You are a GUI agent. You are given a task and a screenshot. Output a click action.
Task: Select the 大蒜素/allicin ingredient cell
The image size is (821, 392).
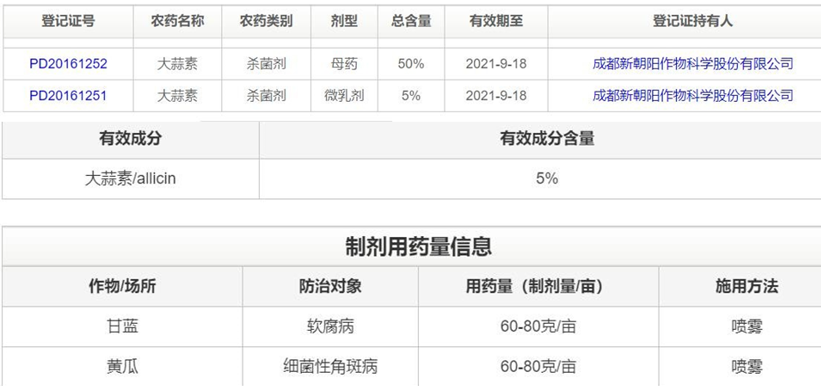130,179
